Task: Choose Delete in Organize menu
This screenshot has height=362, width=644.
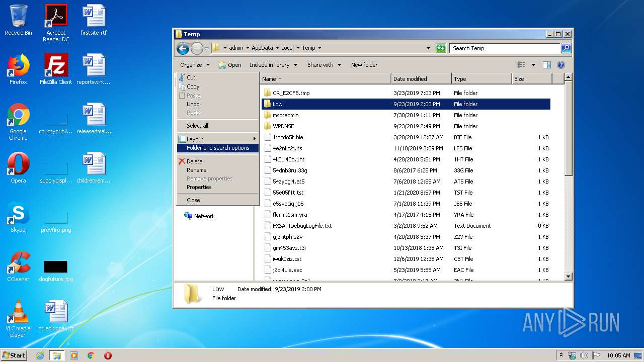Action: [217, 161]
